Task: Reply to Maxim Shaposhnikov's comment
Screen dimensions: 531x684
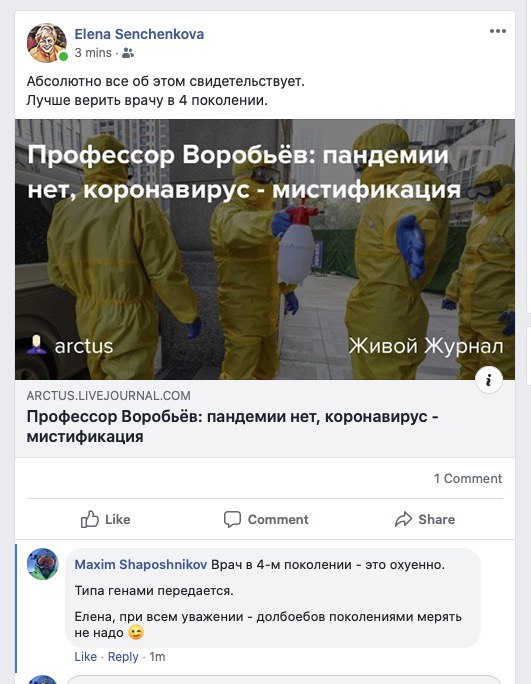Action: tap(123, 657)
